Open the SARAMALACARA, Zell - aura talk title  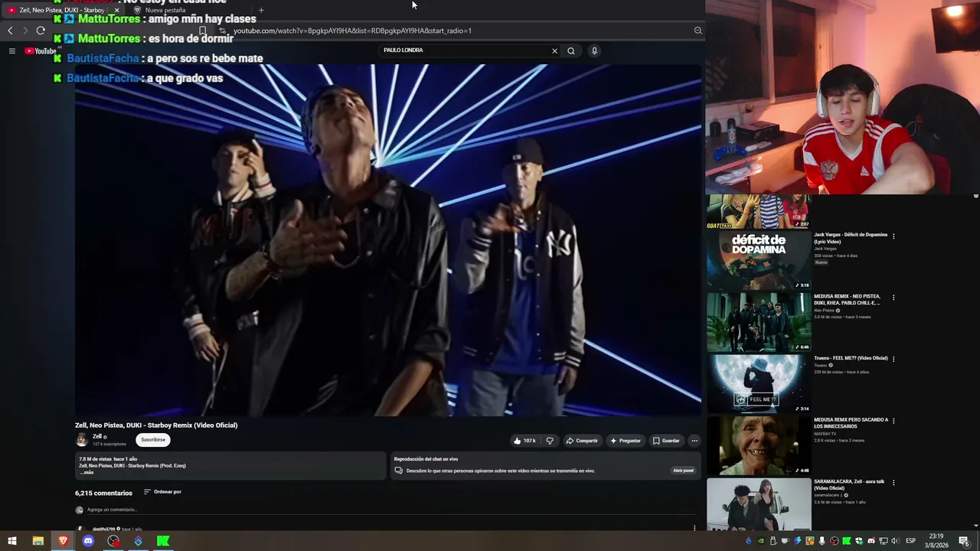pos(849,484)
